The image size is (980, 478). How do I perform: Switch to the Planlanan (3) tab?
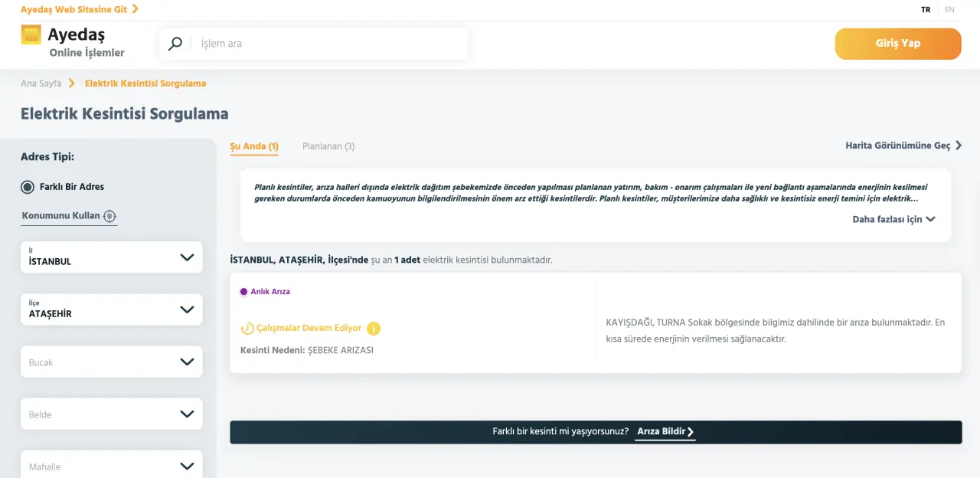coord(328,146)
